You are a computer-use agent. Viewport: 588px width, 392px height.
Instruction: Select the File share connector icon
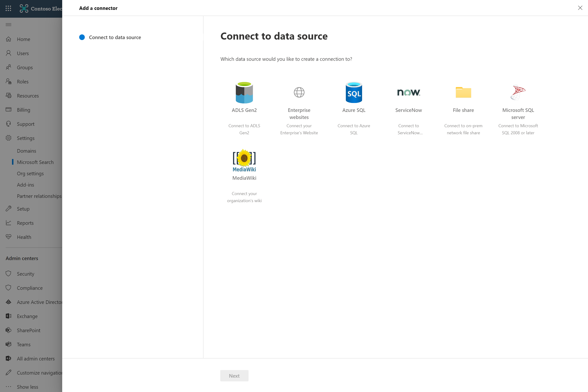pos(463,92)
